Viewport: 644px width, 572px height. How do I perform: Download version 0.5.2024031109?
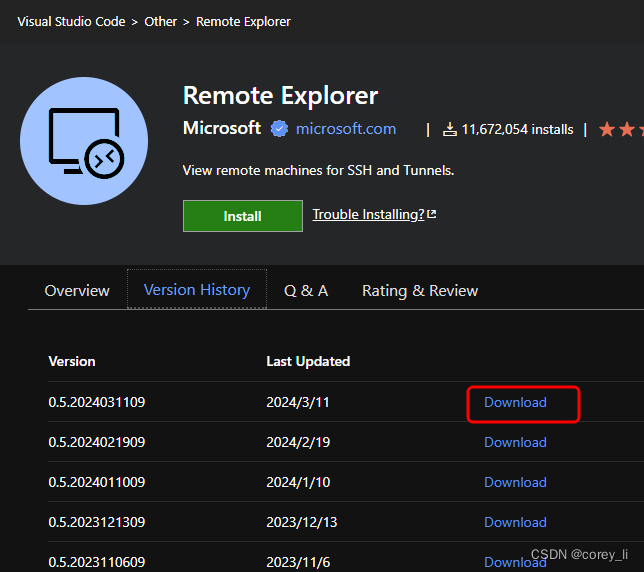(x=515, y=402)
